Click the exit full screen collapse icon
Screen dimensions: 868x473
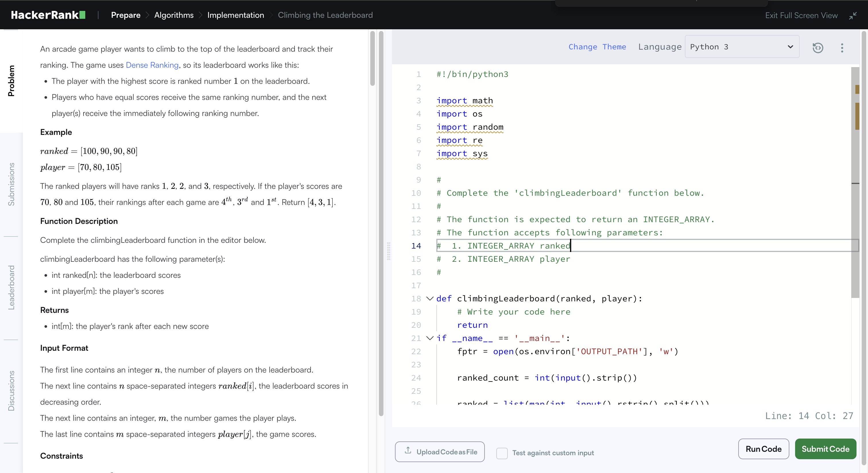[x=852, y=15]
